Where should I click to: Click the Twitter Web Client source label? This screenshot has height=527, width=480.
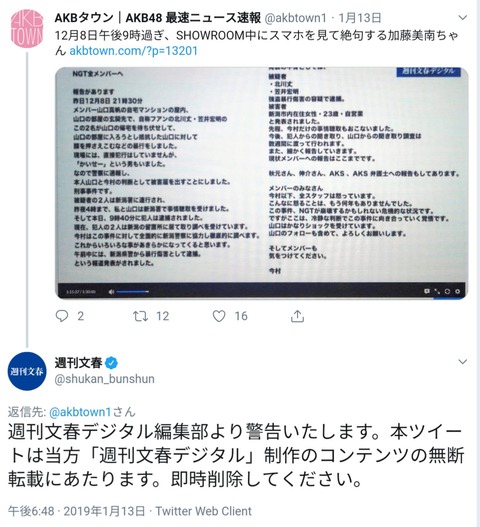tap(203, 511)
